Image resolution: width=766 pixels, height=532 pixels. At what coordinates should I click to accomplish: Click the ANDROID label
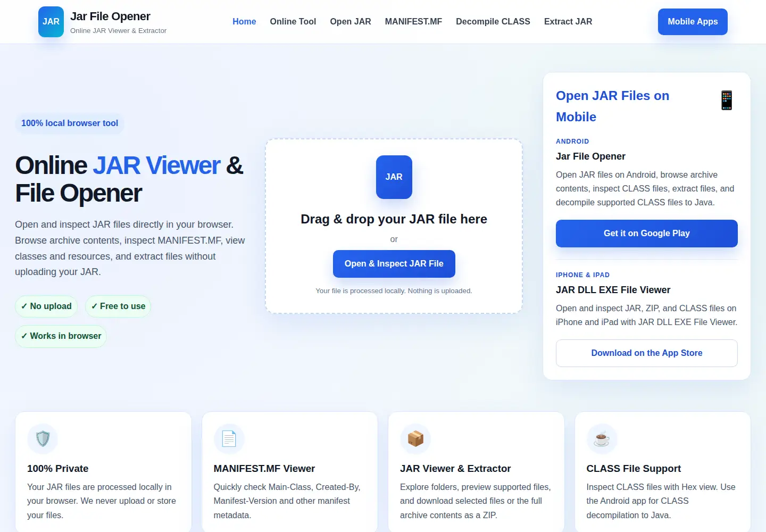coord(572,142)
